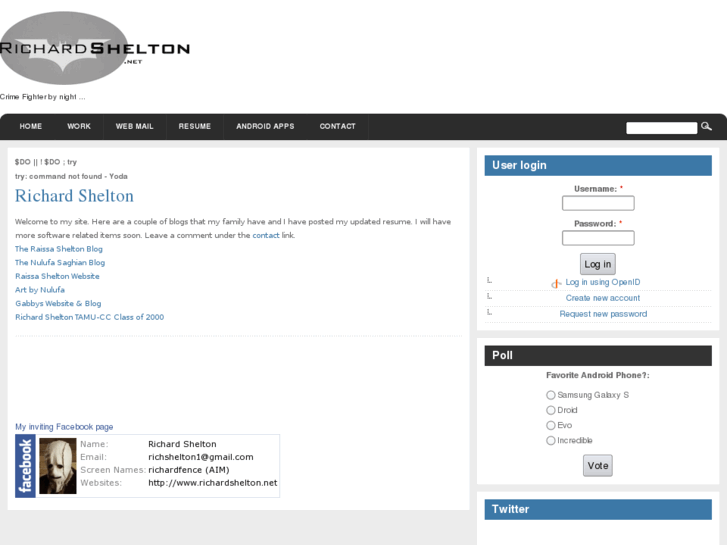Screen dimensions: 727x545
Task: Click 'try: command not found - Yoda' text
Action: coord(71,176)
